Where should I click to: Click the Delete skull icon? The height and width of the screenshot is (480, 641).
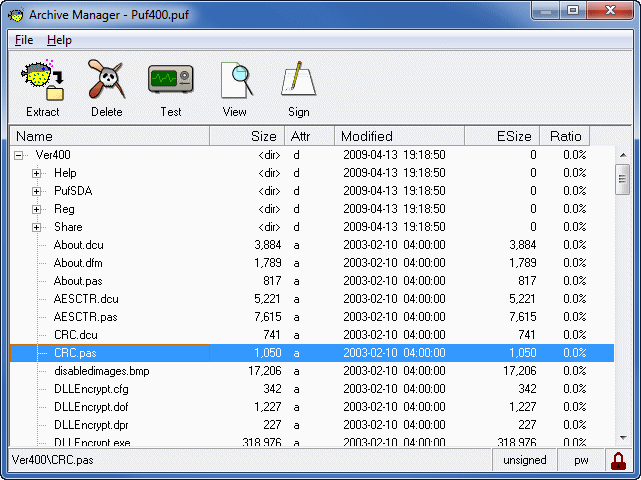[106, 81]
